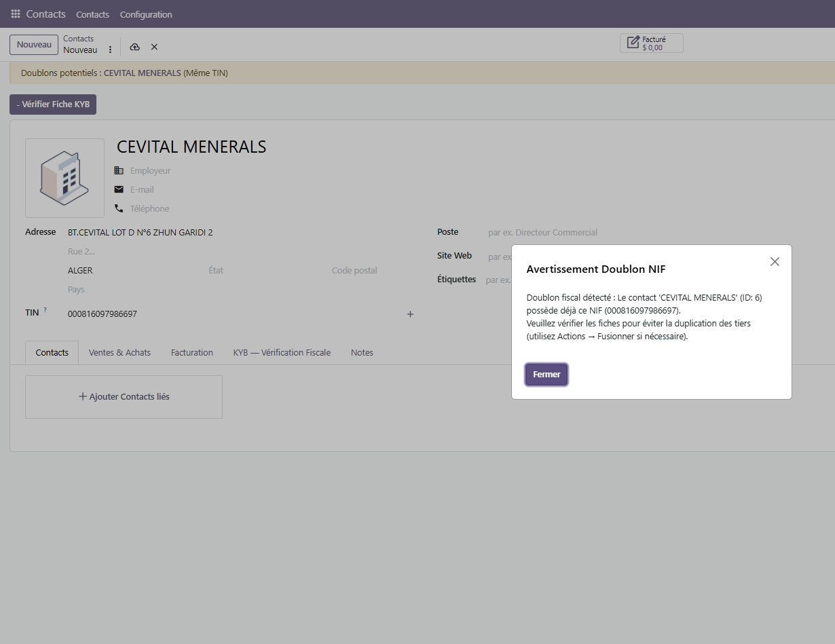Viewport: 835px width, 644px height.
Task: Click the Téléphone input field
Action: (272, 208)
